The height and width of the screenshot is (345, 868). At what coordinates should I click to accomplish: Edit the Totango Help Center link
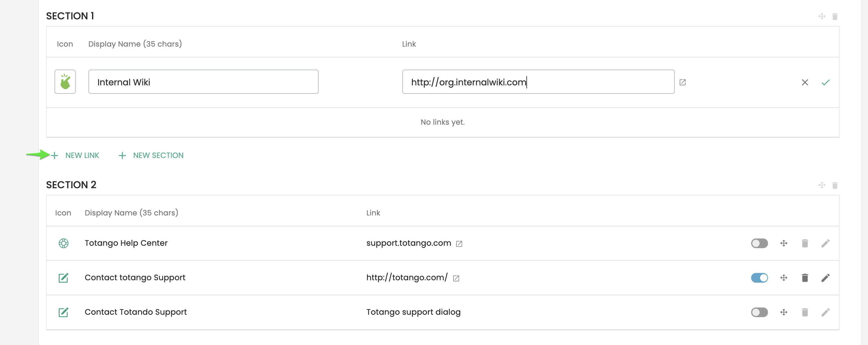(x=825, y=243)
